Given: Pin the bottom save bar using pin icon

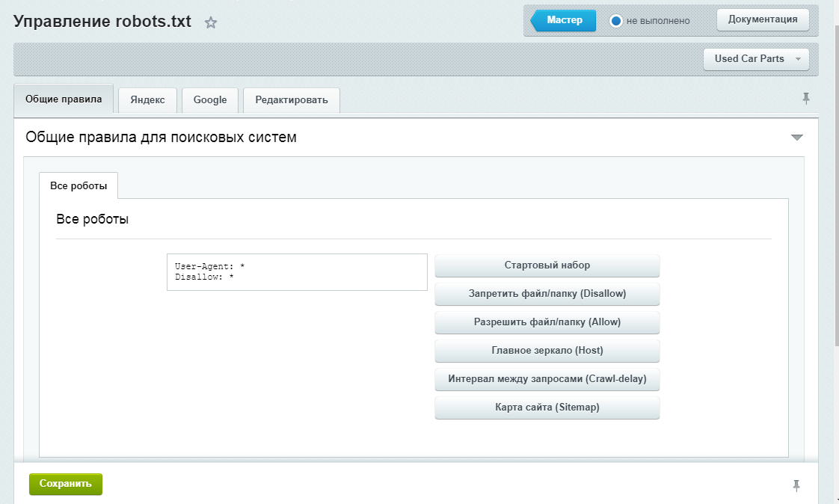Looking at the screenshot, I should pos(796,485).
